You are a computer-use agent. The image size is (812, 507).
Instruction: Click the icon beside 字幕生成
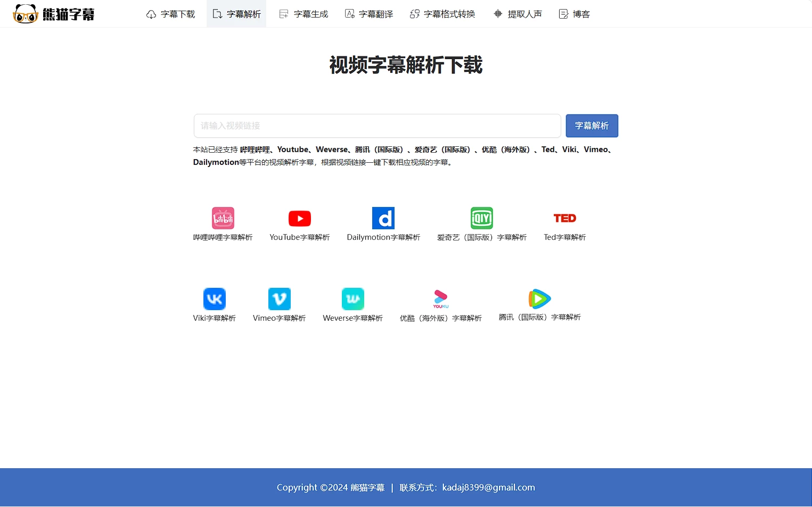click(284, 14)
